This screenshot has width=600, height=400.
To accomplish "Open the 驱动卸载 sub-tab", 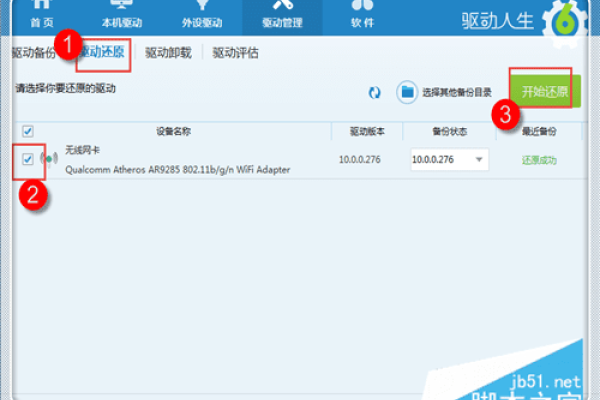I will tap(168, 53).
